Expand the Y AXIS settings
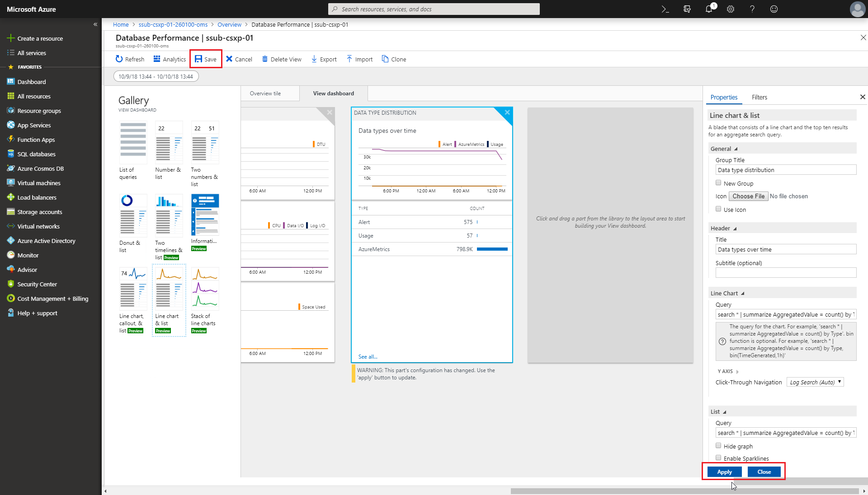Viewport: 868px width, 495px height. [x=736, y=371]
